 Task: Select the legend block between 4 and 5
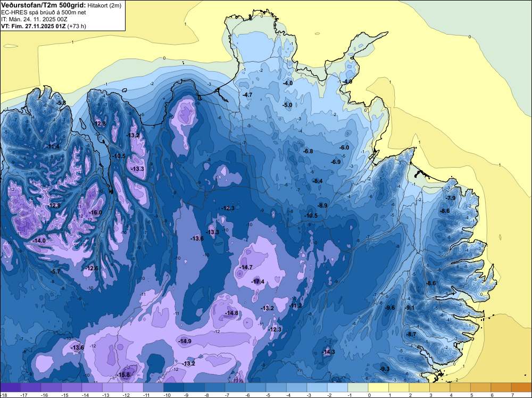pos(460,387)
